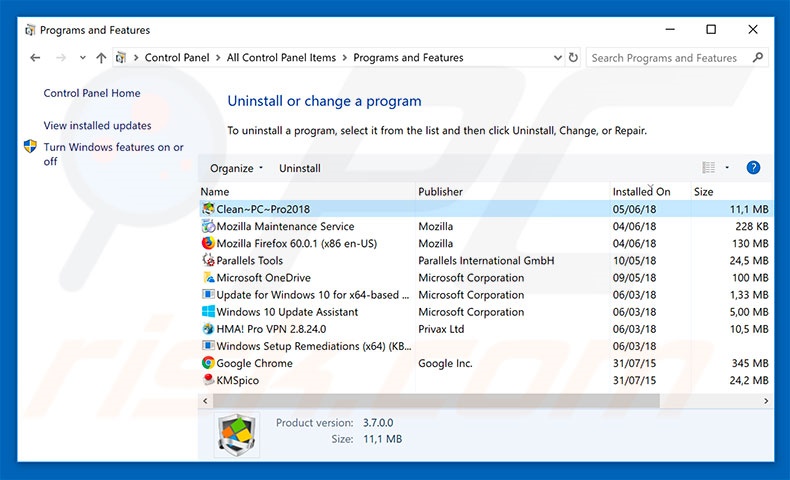Select Windows 10 Update Assistant name
The width and height of the screenshot is (790, 480).
(287, 312)
